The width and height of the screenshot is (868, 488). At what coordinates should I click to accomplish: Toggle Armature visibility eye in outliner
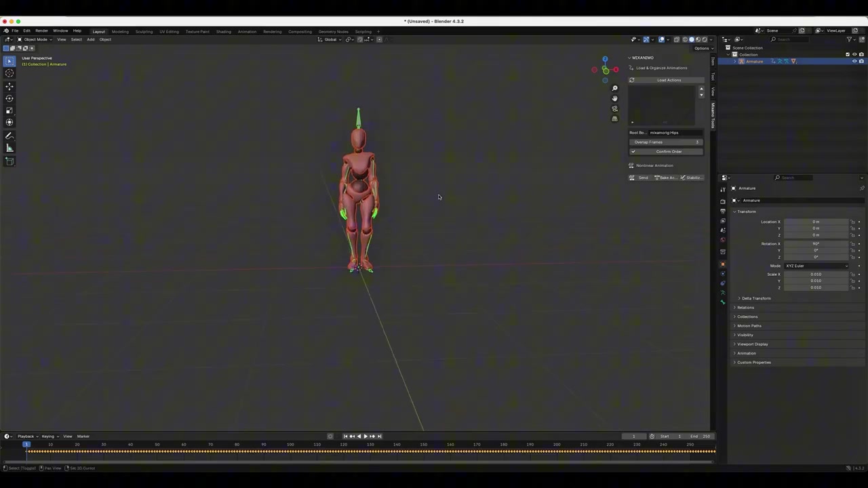[854, 62]
